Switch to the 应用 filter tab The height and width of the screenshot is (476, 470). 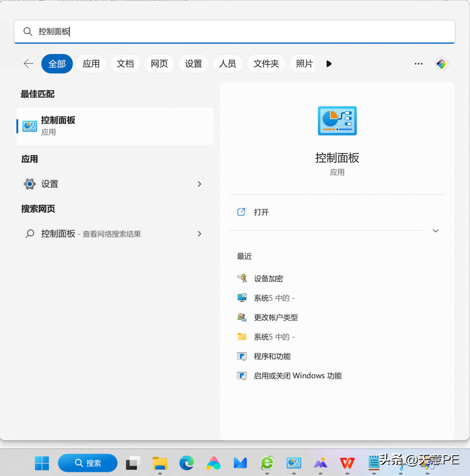pyautogui.click(x=91, y=63)
